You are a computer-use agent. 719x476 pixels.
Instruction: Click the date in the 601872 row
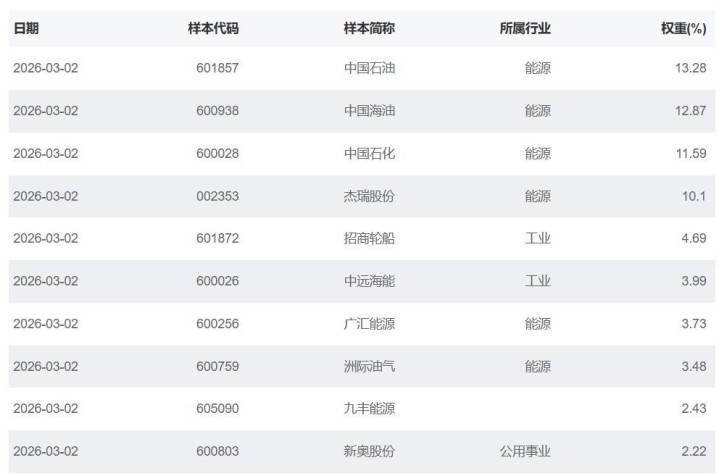[46, 238]
